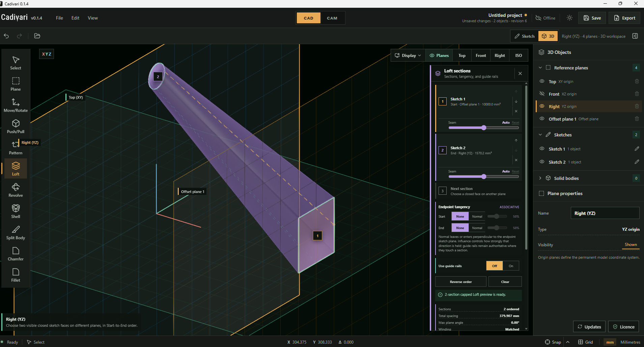Switch to Front view
644x347 pixels.
point(481,56)
